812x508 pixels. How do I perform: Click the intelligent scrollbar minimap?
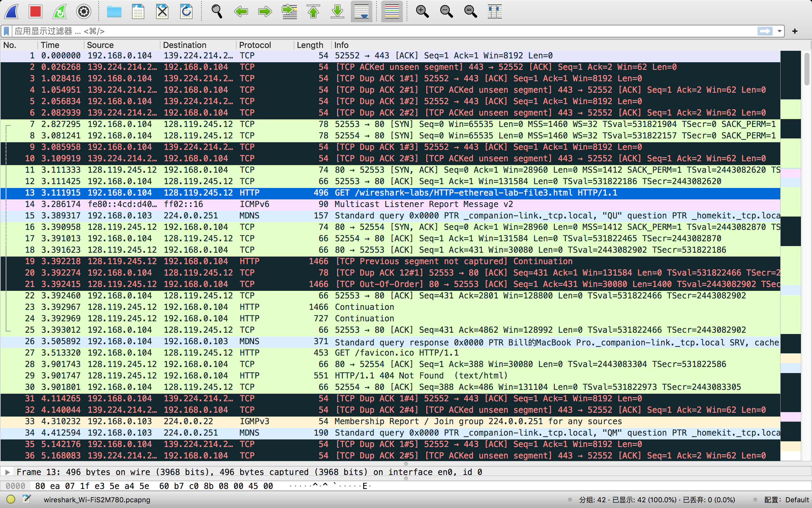(790, 255)
